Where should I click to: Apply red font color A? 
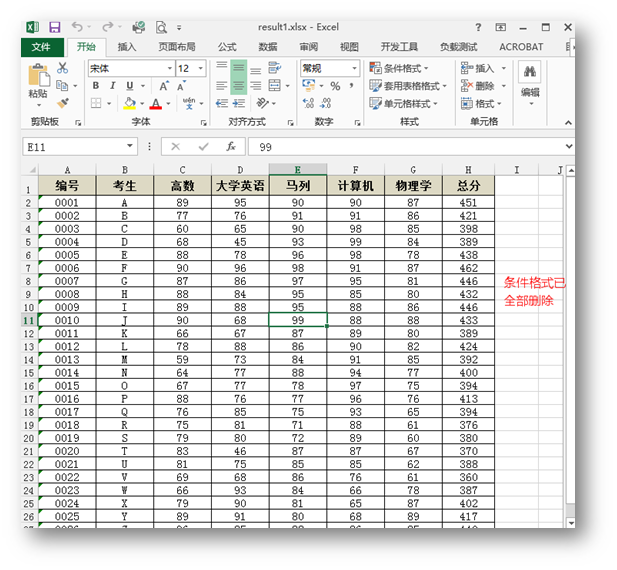(156, 103)
